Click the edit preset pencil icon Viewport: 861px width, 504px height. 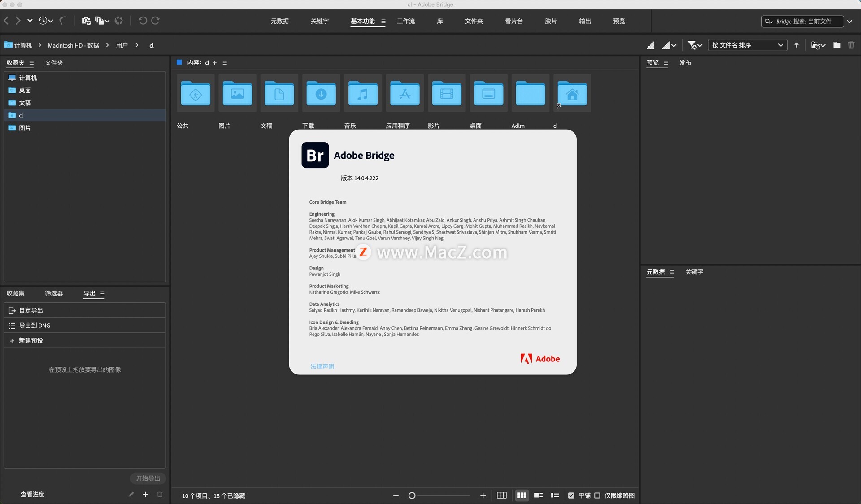(x=131, y=495)
